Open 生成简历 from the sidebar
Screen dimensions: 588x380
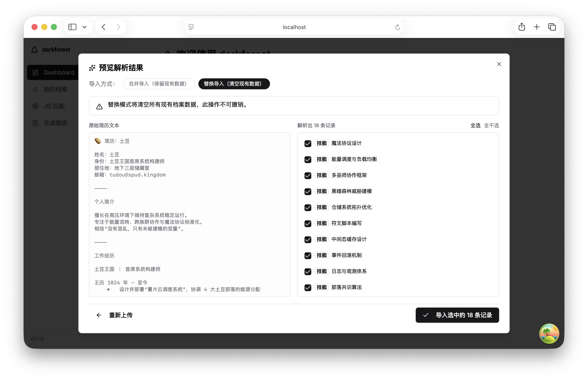[x=55, y=123]
